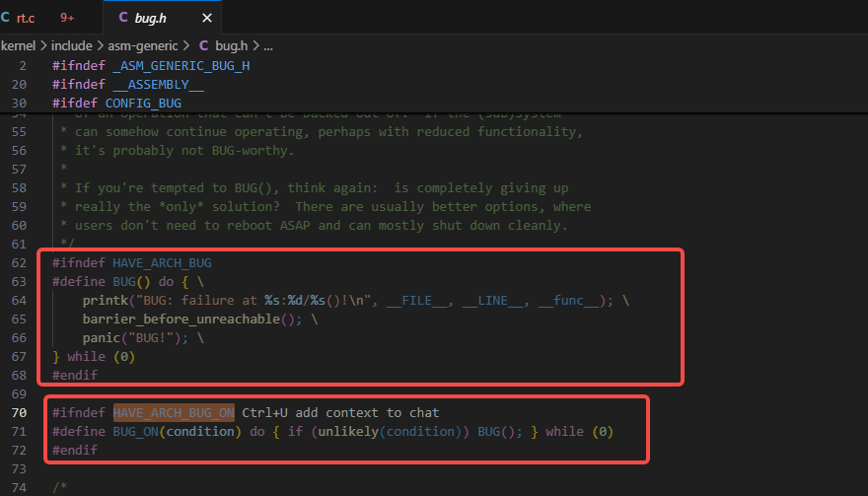
Task: Jump to sticky line #ifndef _ASM_GENERIC_BUG_H
Action: [151, 66]
